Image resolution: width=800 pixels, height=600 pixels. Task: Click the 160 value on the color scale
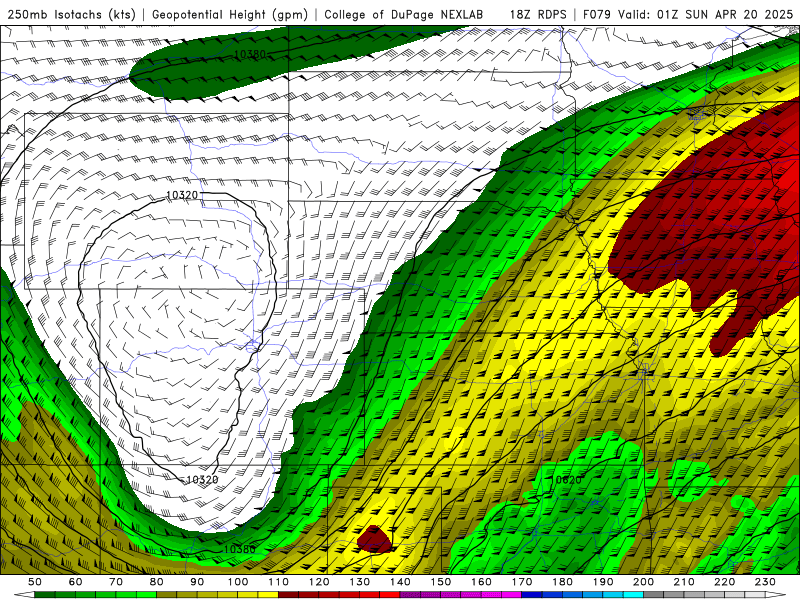coord(481,582)
